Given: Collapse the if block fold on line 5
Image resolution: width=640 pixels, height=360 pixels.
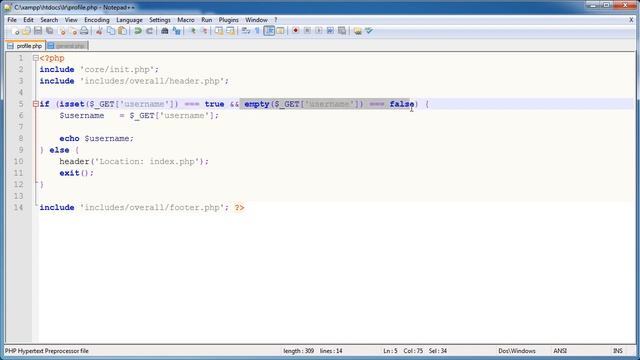Looking at the screenshot, I should point(36,104).
